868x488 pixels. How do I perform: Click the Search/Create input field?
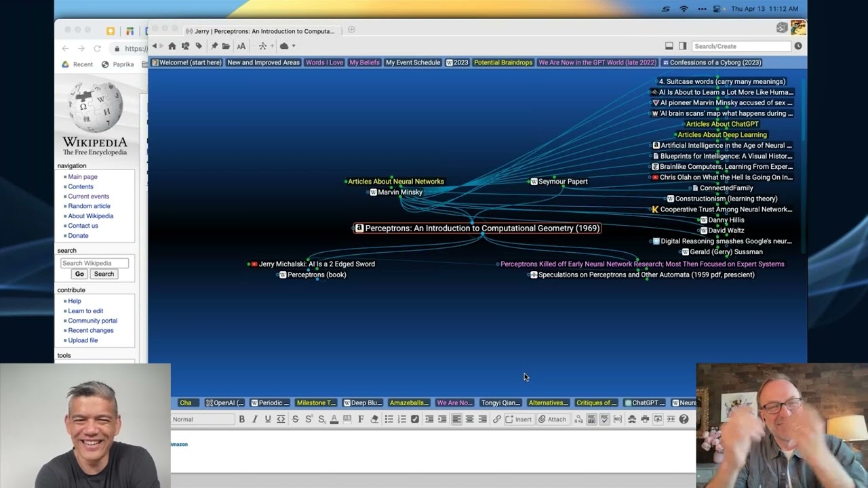click(741, 46)
